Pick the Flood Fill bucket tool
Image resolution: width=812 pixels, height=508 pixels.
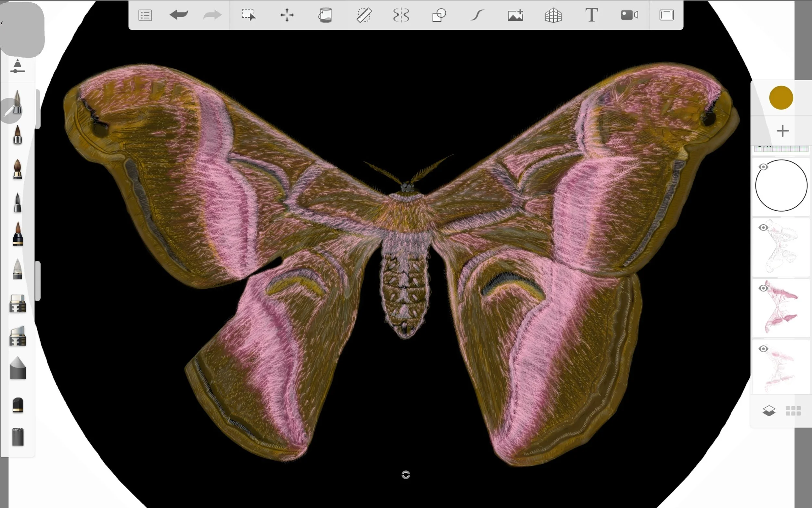tap(325, 15)
